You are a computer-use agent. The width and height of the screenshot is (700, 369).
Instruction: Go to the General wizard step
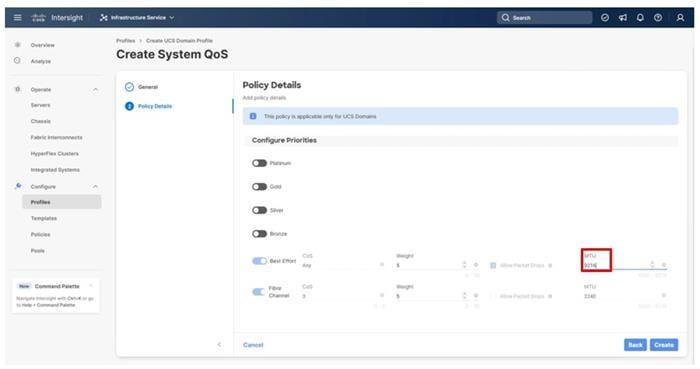(x=148, y=87)
